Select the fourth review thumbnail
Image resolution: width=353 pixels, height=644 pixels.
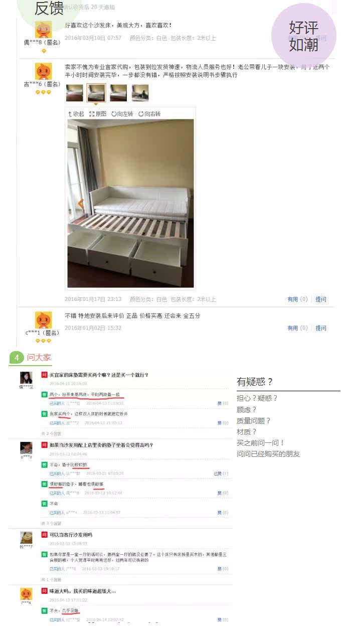(x=140, y=93)
